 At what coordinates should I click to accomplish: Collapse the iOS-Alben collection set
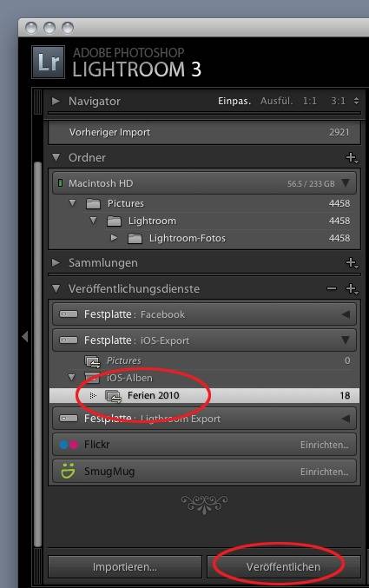click(71, 377)
